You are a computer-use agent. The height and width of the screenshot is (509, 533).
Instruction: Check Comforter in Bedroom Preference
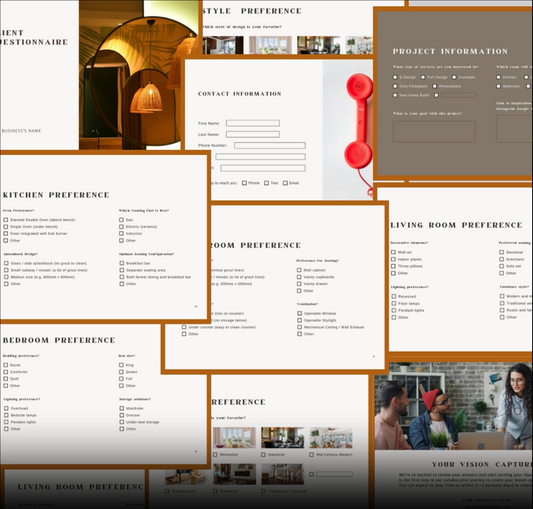(x=6, y=372)
